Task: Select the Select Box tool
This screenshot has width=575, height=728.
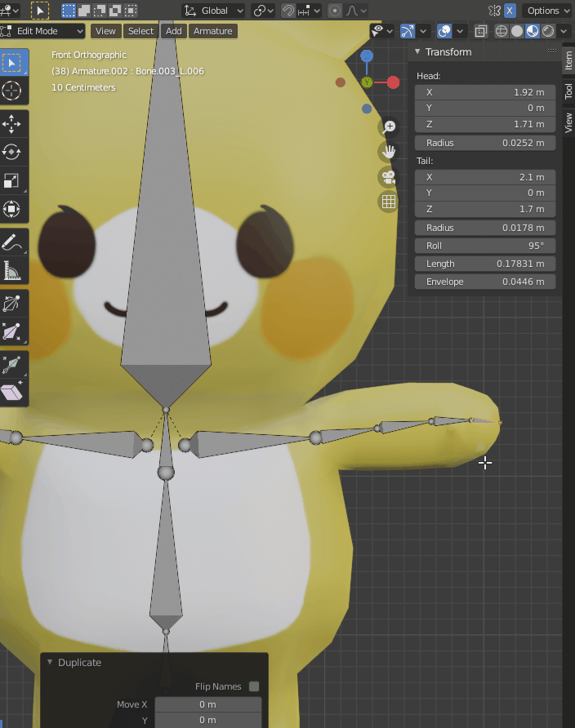Action: [x=12, y=62]
